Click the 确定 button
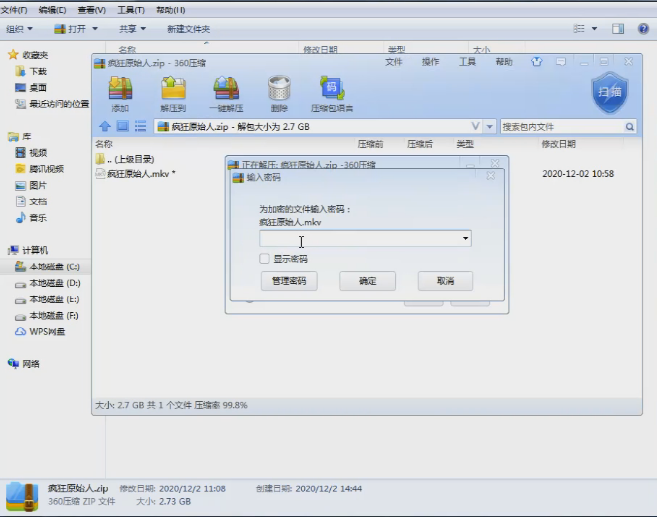 (x=367, y=281)
